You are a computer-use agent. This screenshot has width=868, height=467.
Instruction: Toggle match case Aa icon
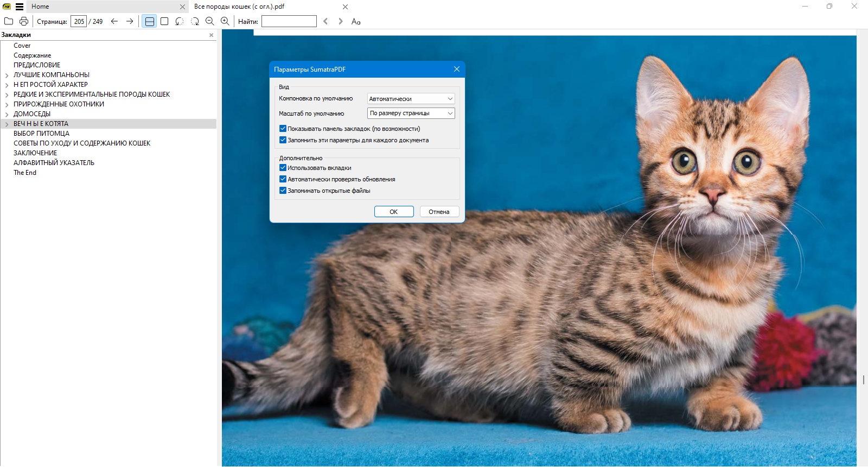[x=356, y=21]
